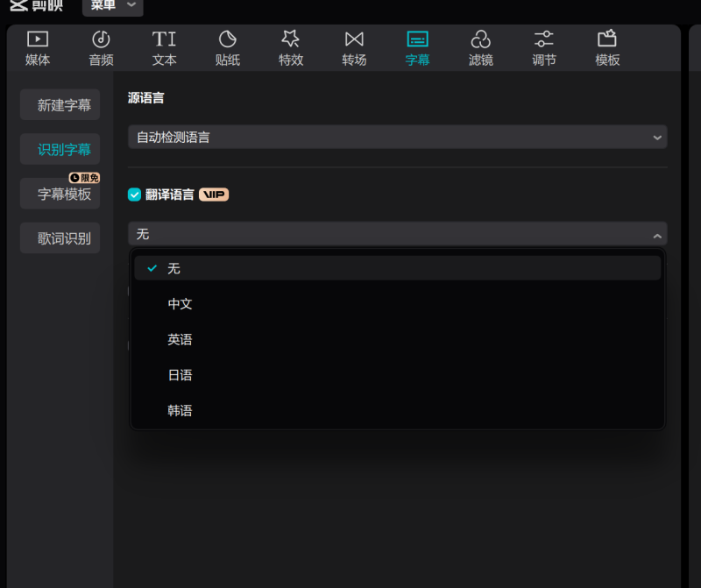Open the 调节 adjustment panel

tap(543, 47)
